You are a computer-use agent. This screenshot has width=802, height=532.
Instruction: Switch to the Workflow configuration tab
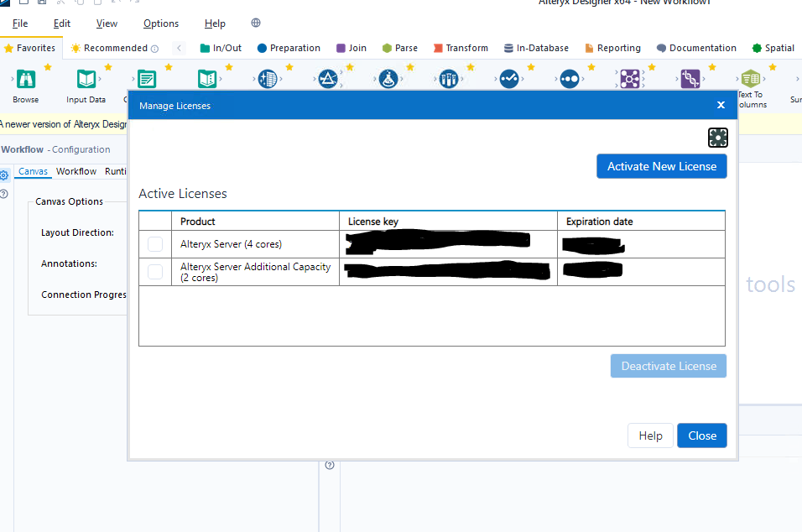point(76,171)
